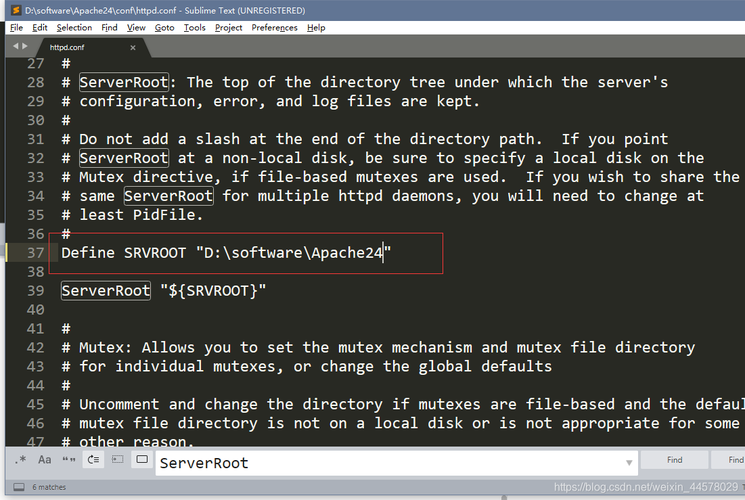The width and height of the screenshot is (745, 500).
Task: Toggle wrap search icon
Action: point(93,460)
